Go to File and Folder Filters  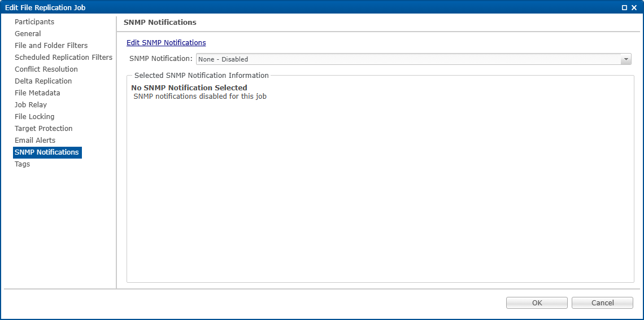click(x=51, y=46)
